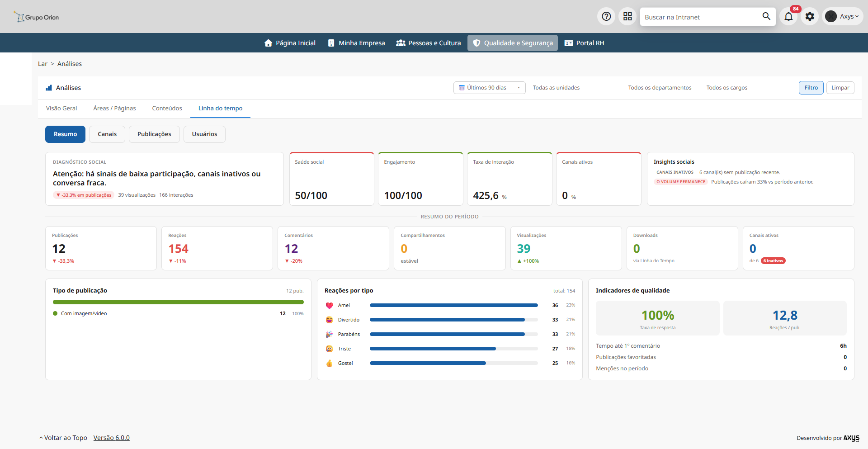The height and width of the screenshot is (449, 868).
Task: Click the Amei heart reaction icon
Action: 329,305
